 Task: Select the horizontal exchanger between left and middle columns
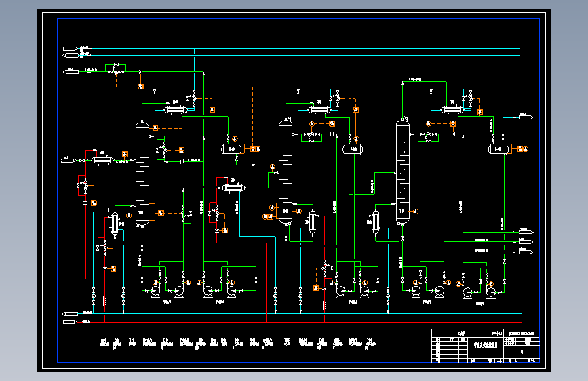233,188
